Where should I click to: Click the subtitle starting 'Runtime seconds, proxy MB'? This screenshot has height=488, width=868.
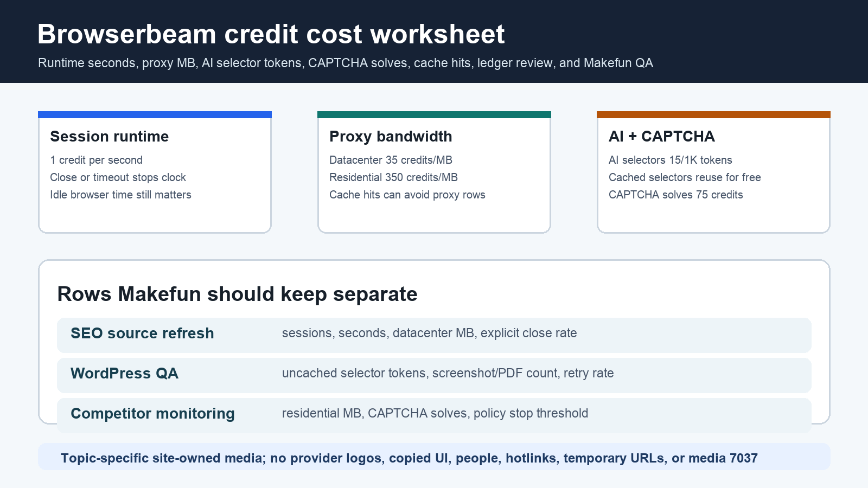tap(346, 63)
